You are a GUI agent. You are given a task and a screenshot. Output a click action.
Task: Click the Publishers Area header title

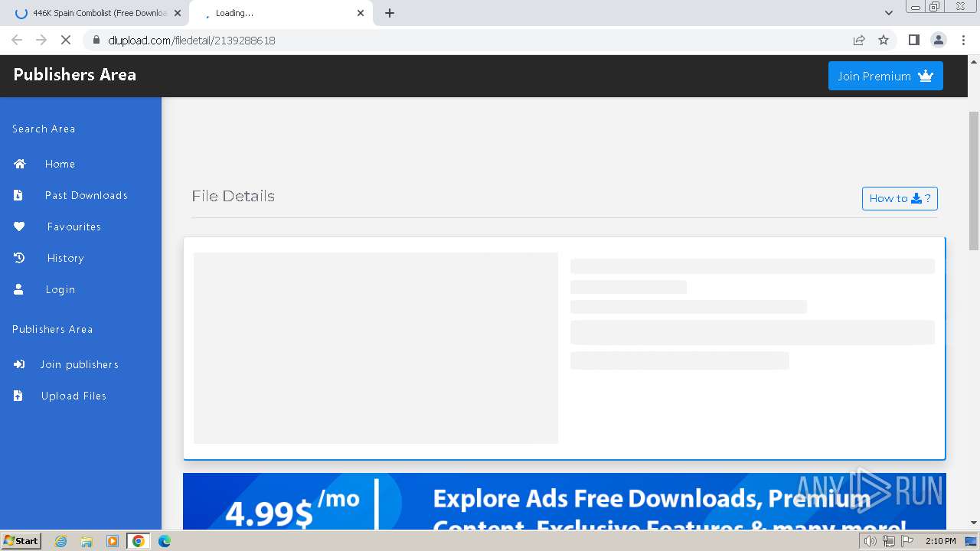[x=74, y=74]
